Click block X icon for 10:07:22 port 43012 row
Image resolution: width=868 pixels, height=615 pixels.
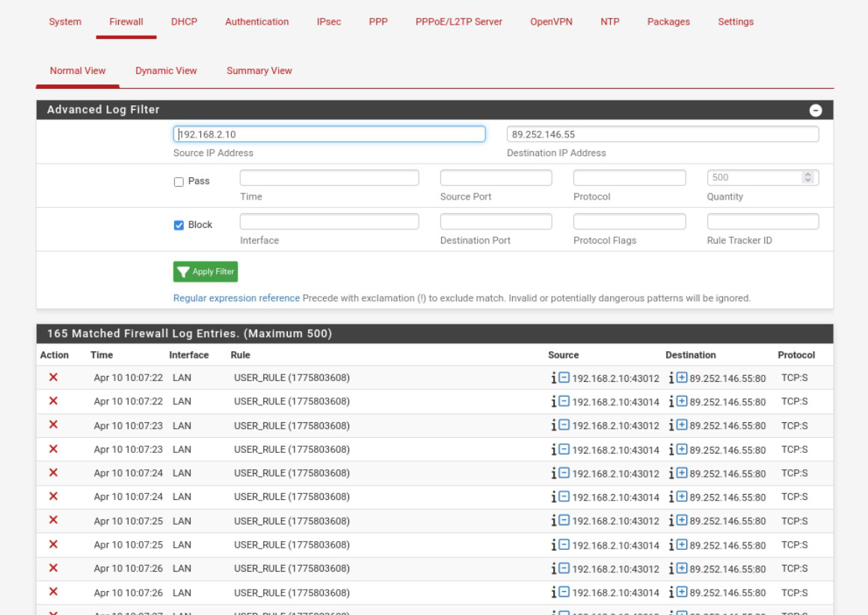coord(53,377)
